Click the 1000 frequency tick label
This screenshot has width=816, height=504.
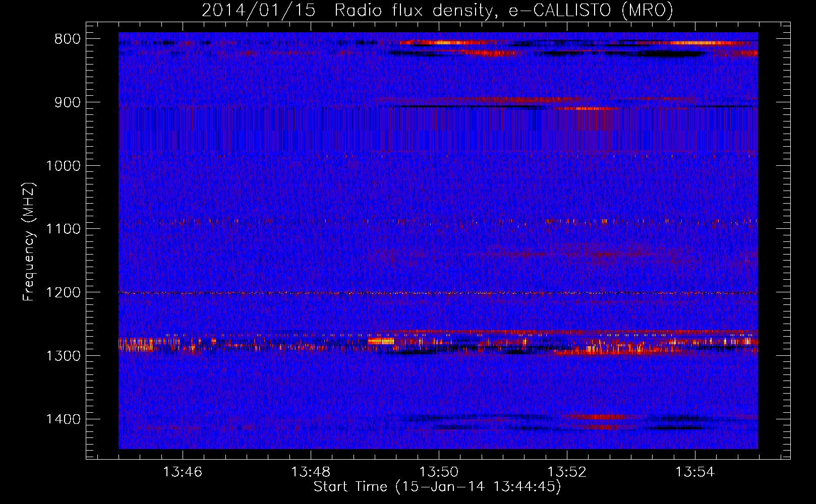[x=63, y=166]
